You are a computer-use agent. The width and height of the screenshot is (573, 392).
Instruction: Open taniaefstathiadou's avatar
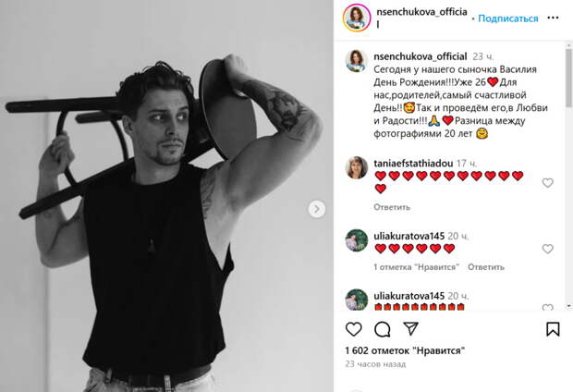click(357, 168)
